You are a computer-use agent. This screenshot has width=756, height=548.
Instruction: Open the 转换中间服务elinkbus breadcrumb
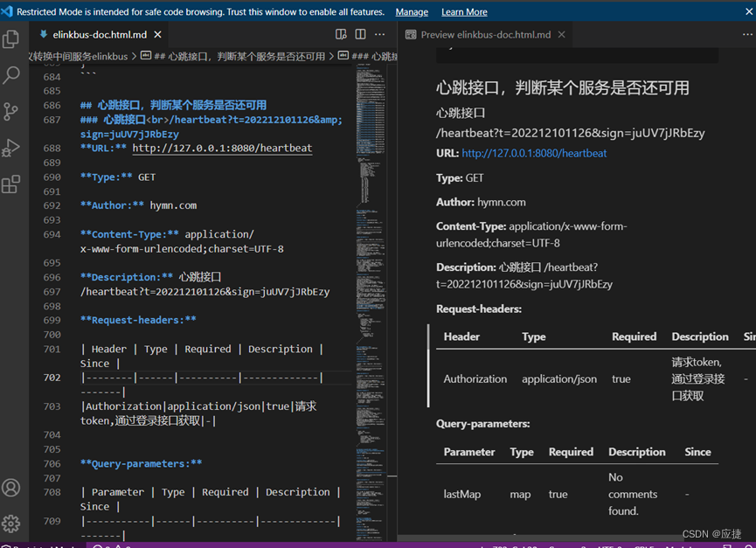[79, 57]
